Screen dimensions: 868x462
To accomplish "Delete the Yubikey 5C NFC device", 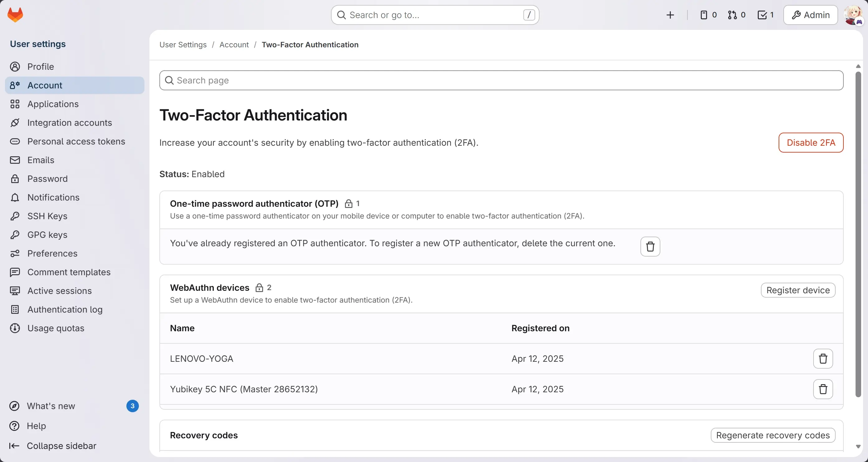I will [823, 389].
